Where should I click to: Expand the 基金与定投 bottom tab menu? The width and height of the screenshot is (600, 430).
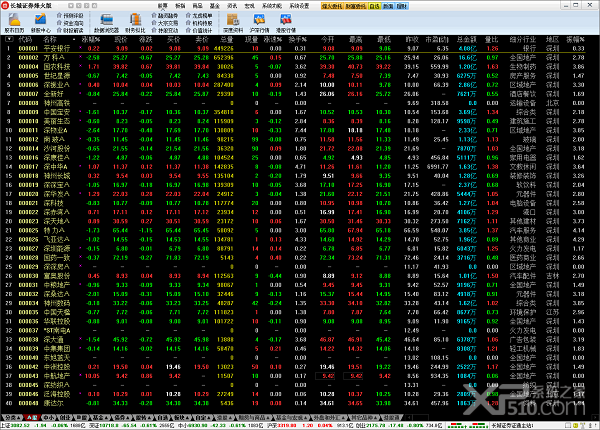[x=292, y=417]
